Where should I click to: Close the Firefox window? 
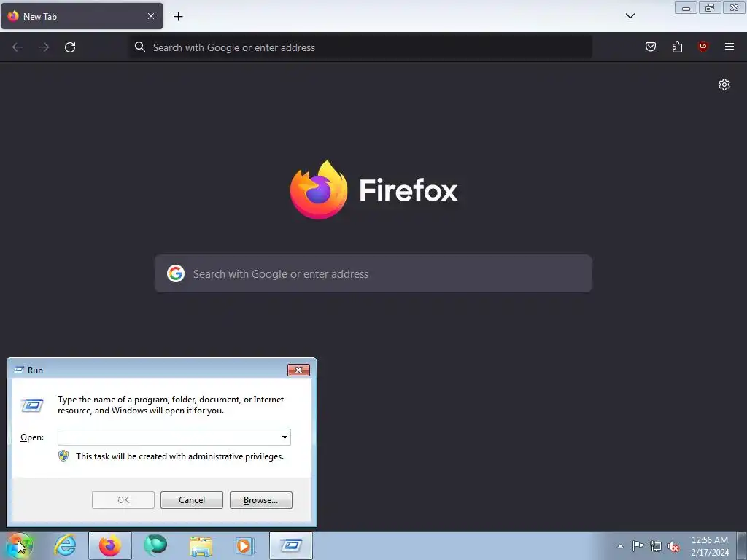pos(734,8)
